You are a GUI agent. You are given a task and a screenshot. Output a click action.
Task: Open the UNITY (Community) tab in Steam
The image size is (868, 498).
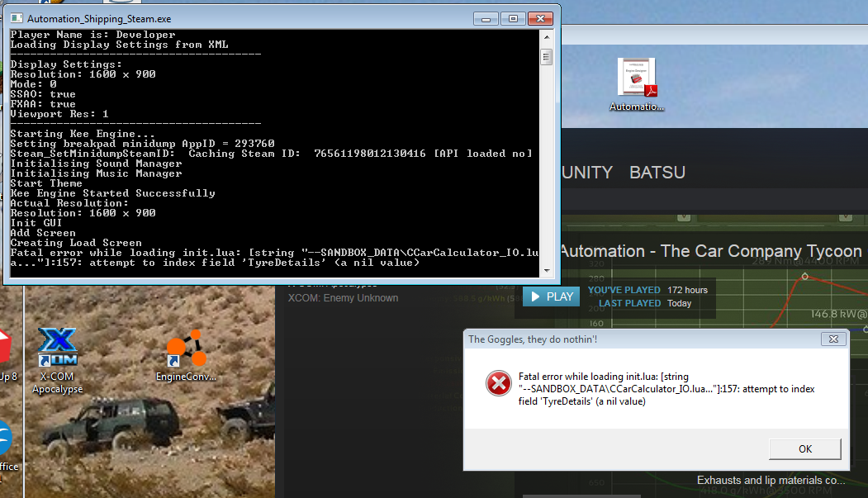(586, 173)
